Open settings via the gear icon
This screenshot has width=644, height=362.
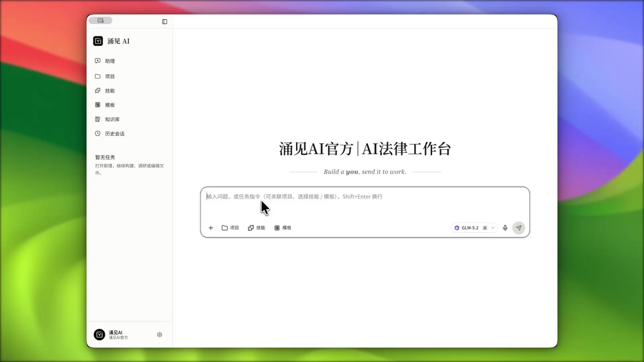tap(160, 335)
